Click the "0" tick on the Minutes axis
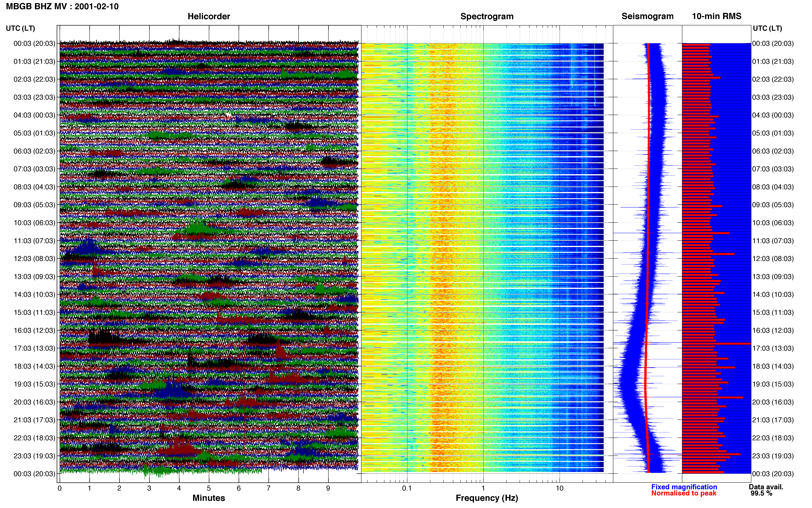Screen dimensions: 812x508 59,488
